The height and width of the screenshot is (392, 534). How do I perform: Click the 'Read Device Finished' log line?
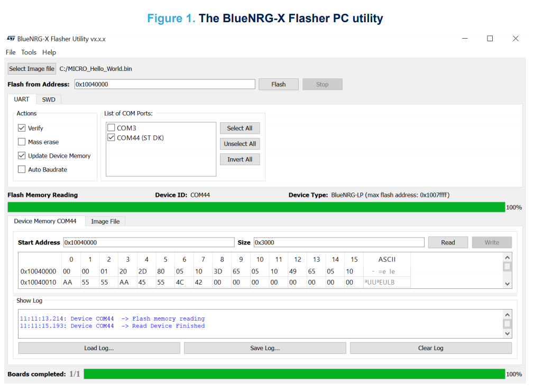point(113,326)
